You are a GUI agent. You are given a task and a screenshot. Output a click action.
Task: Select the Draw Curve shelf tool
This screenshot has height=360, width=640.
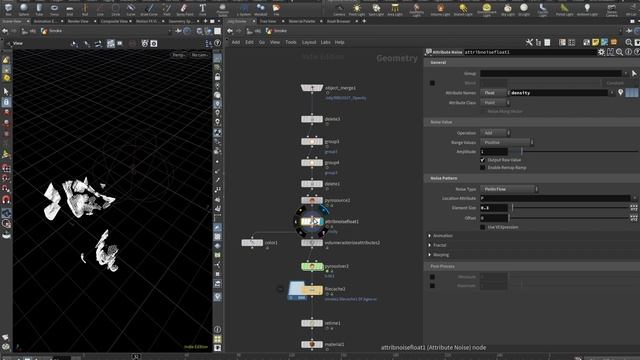[x=149, y=9]
